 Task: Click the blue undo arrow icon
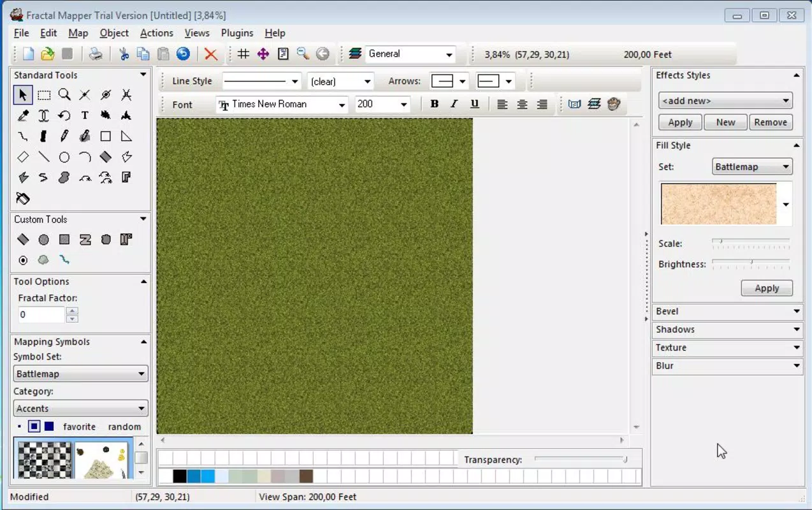pos(183,54)
